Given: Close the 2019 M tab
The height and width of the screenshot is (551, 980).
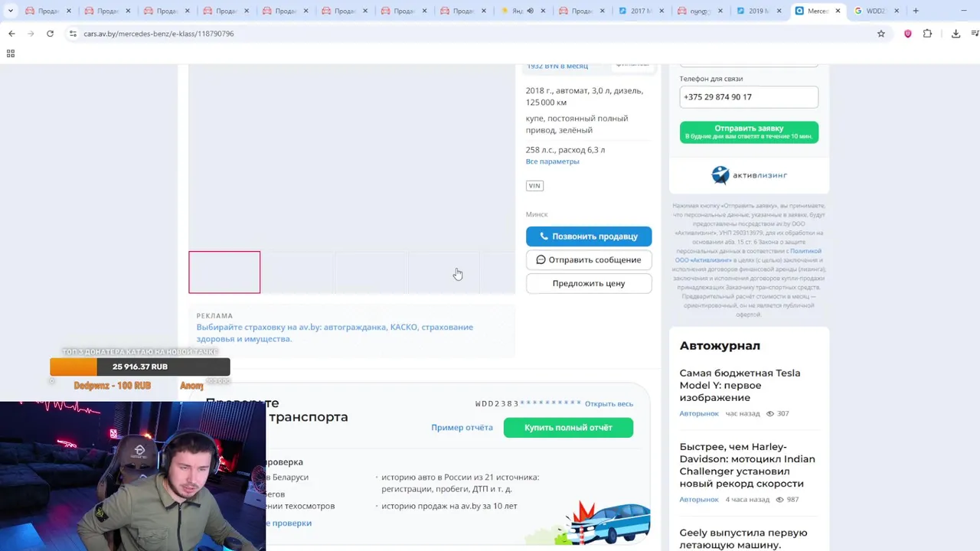Looking at the screenshot, I should coord(781,11).
